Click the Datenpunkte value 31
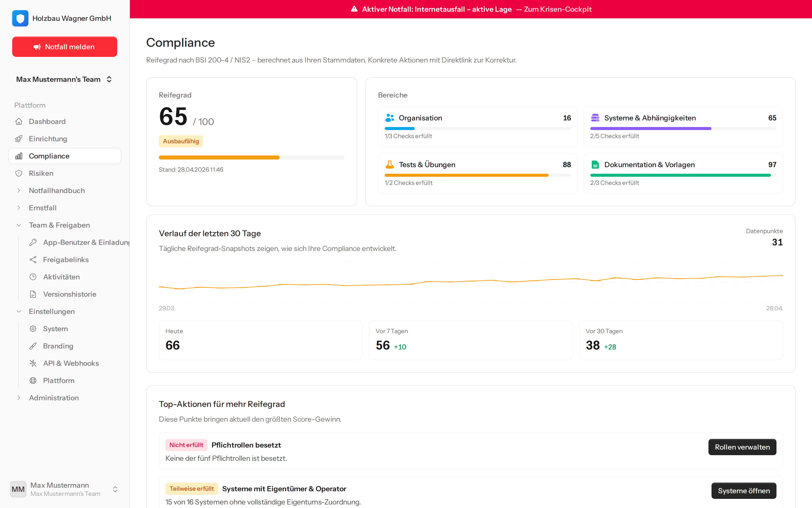 777,242
